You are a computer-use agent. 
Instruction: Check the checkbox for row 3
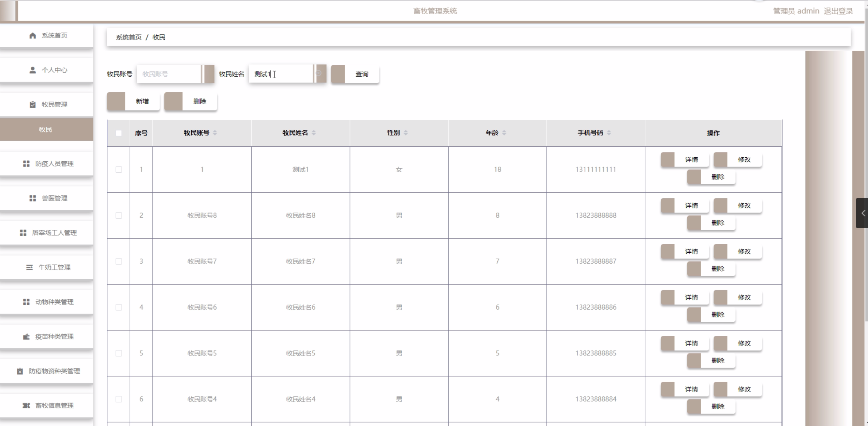(119, 262)
